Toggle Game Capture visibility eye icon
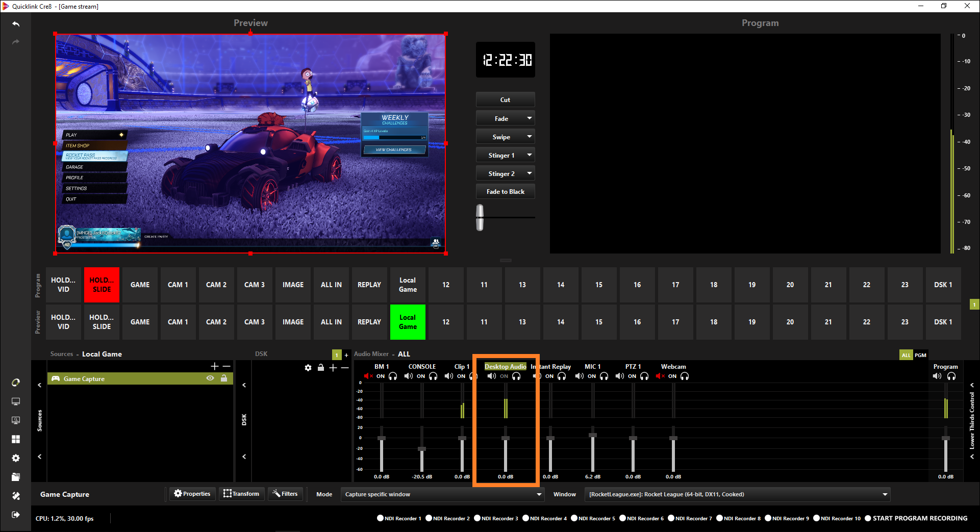Screen dimensions: 980x532 tap(210, 378)
